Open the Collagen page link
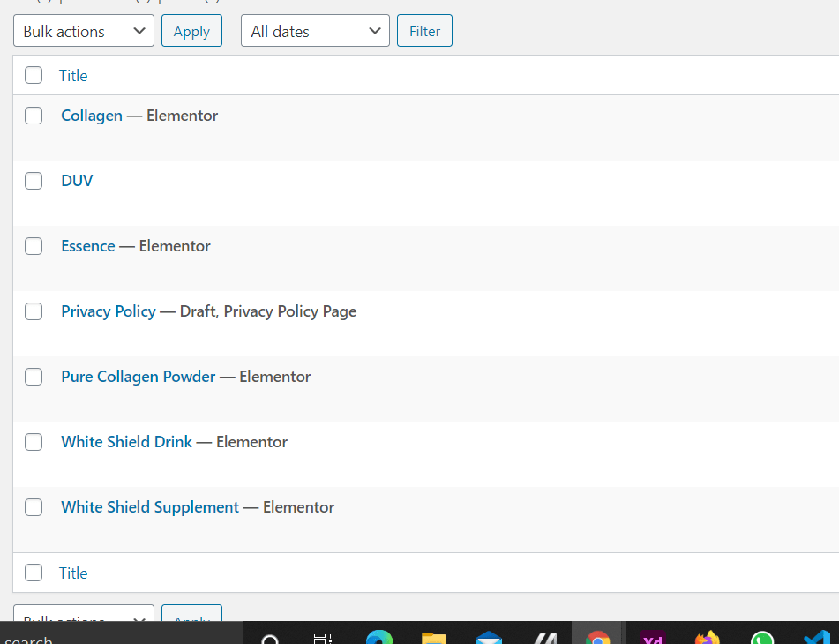 pos(92,116)
